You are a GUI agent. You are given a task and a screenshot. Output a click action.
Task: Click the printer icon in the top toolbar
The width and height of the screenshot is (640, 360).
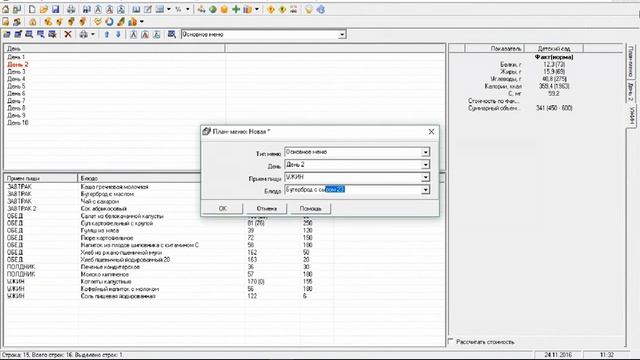[71, 9]
